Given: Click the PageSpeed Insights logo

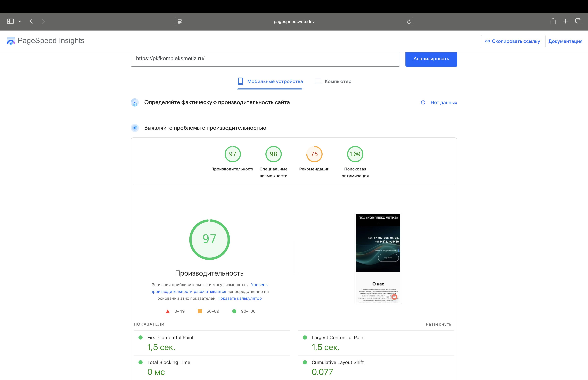Looking at the screenshot, I should 45,41.
